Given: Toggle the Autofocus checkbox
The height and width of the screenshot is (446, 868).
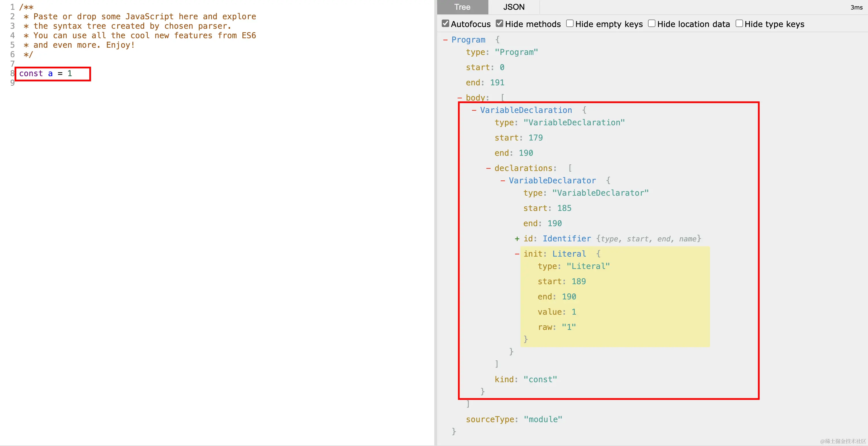Looking at the screenshot, I should 445,24.
